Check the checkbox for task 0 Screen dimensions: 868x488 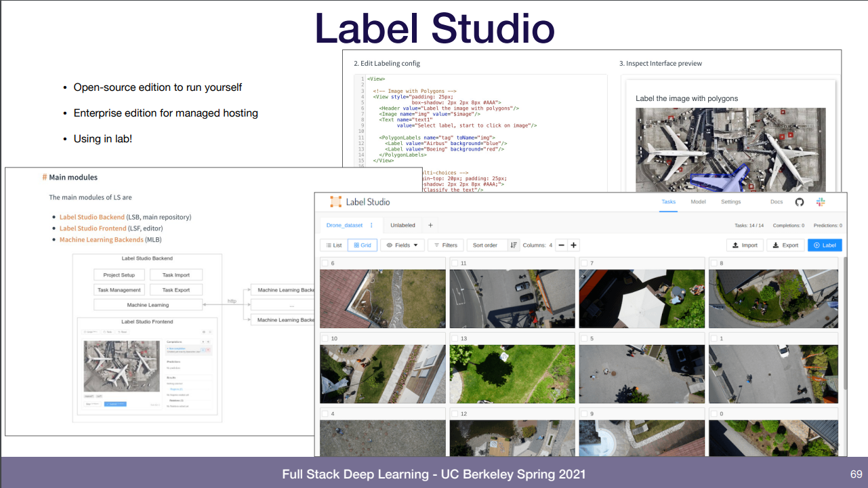pyautogui.click(x=713, y=413)
